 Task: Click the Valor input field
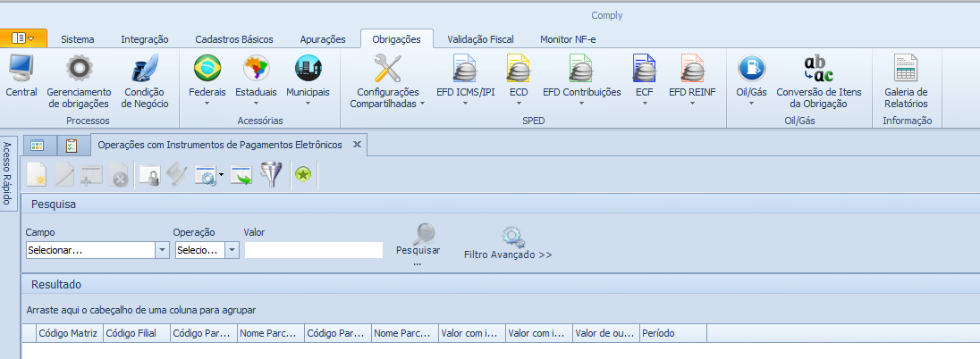(x=313, y=250)
